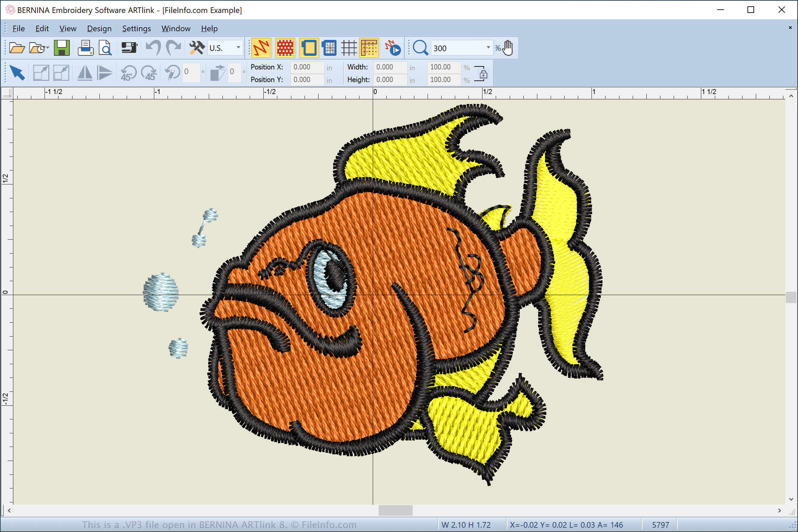Open the Design menu

(99, 29)
